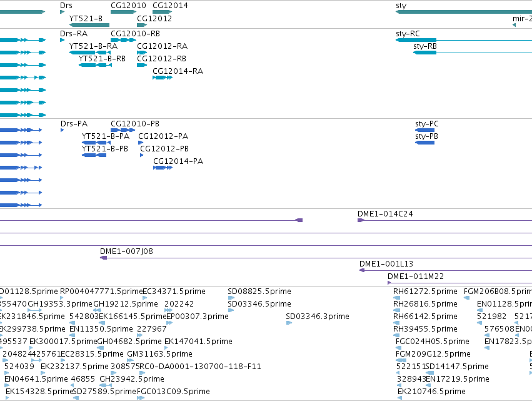Select the RC0-DA0001-130700-118-F11 label

click(200, 367)
